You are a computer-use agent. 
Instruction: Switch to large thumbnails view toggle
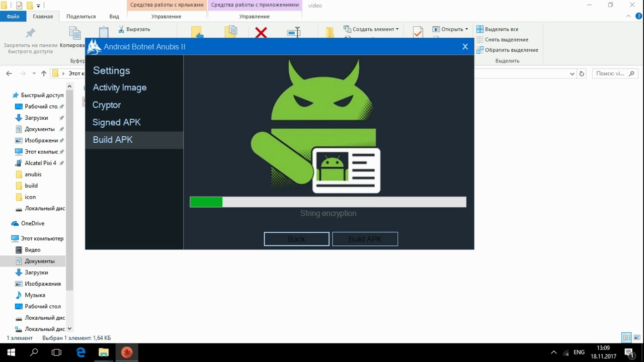[x=637, y=338]
